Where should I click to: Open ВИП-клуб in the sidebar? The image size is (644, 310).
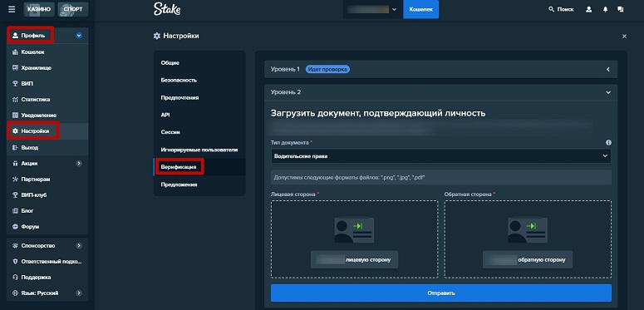pos(47,195)
